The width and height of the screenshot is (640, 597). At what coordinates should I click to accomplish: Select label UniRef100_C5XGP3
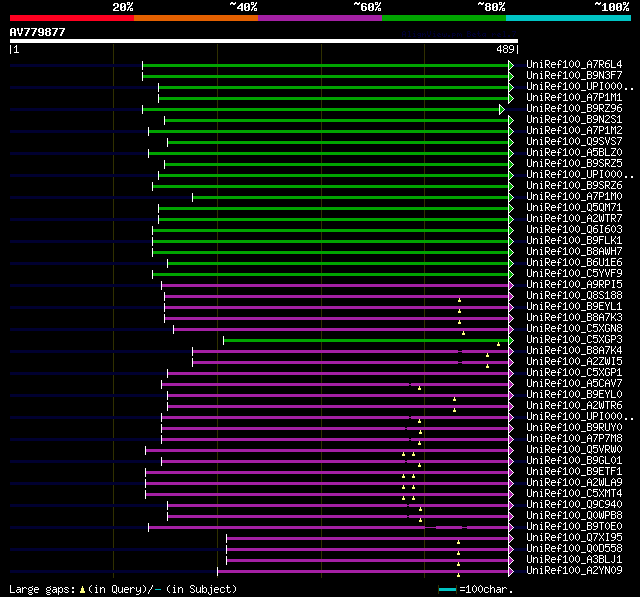(574, 340)
